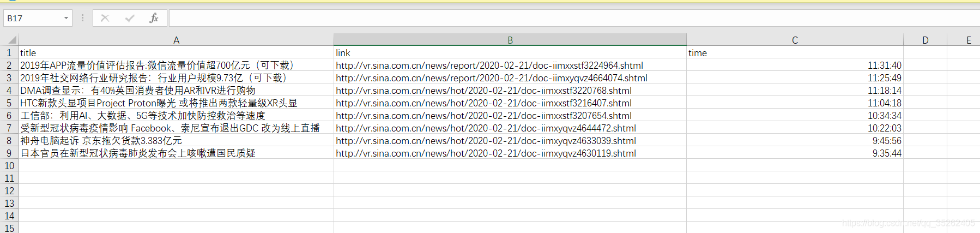Select row 4 header
980x233 pixels.
[x=9, y=91]
